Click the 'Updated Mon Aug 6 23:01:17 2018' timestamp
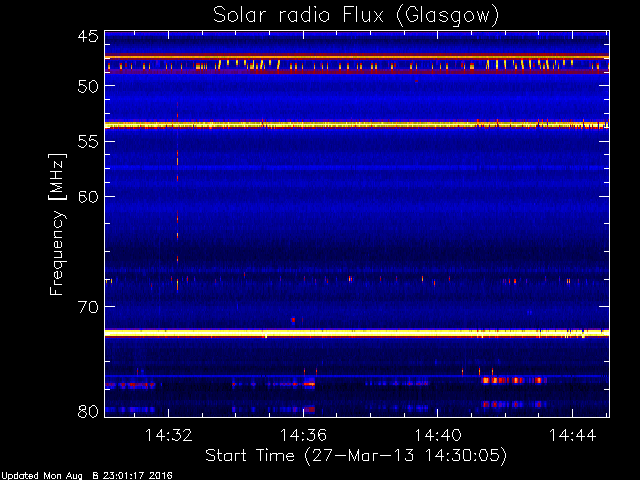 pyautogui.click(x=87, y=476)
